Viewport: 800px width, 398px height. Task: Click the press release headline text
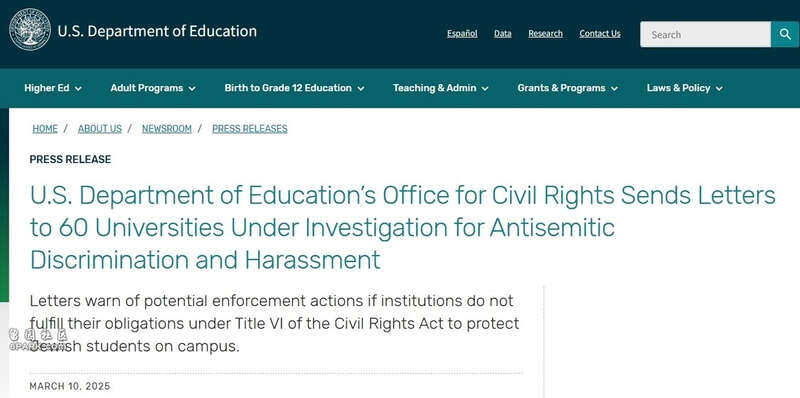[x=403, y=228]
